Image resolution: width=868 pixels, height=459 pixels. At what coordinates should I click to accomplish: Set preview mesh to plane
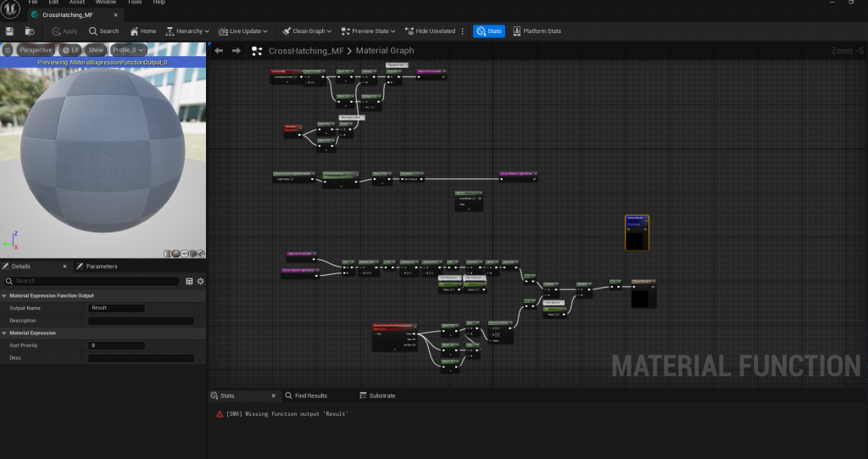pyautogui.click(x=184, y=254)
